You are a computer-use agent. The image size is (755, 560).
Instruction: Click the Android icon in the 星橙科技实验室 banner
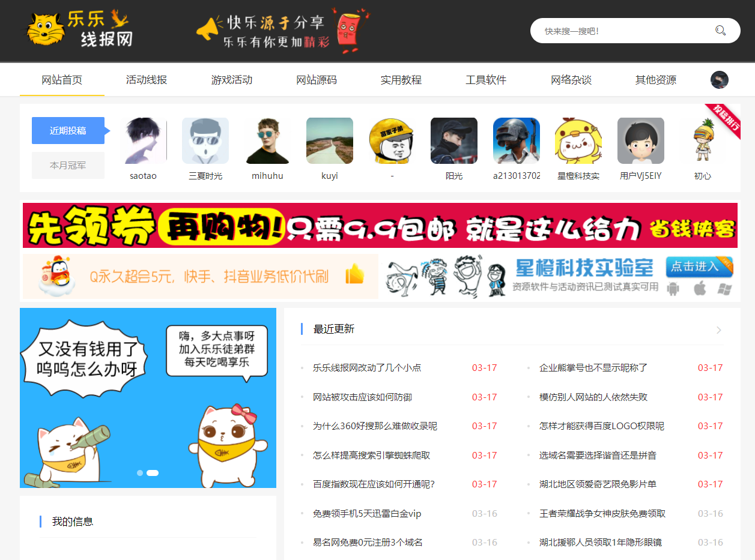(673, 289)
